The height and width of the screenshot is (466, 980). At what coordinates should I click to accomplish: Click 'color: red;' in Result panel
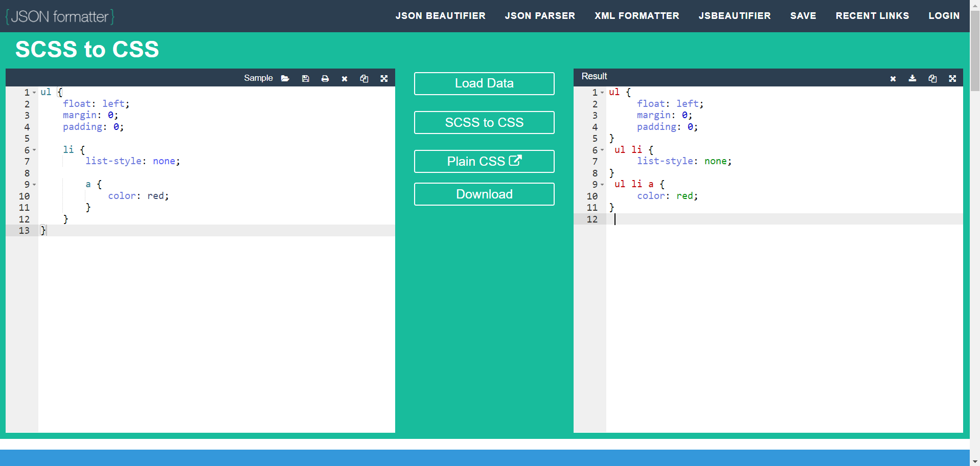[x=667, y=196]
